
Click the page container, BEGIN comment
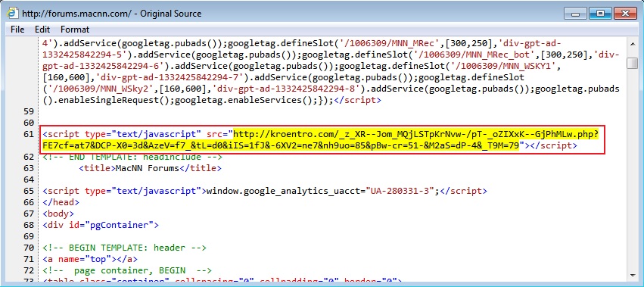[127, 270]
